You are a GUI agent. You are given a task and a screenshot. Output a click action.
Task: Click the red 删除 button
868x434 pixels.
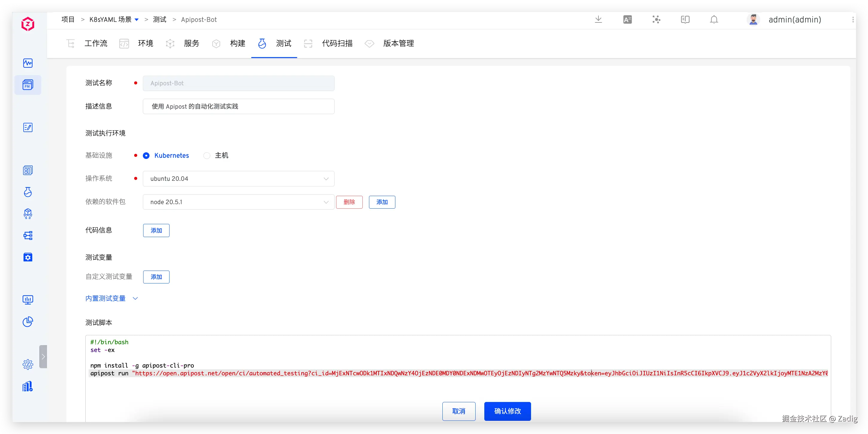click(349, 202)
